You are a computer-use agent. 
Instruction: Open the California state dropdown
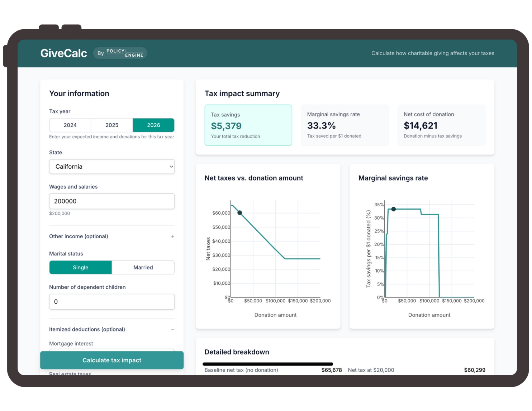pos(112,167)
